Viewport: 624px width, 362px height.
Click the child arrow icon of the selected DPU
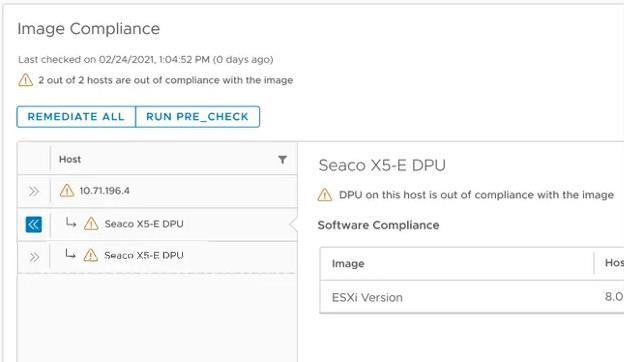[71, 223]
